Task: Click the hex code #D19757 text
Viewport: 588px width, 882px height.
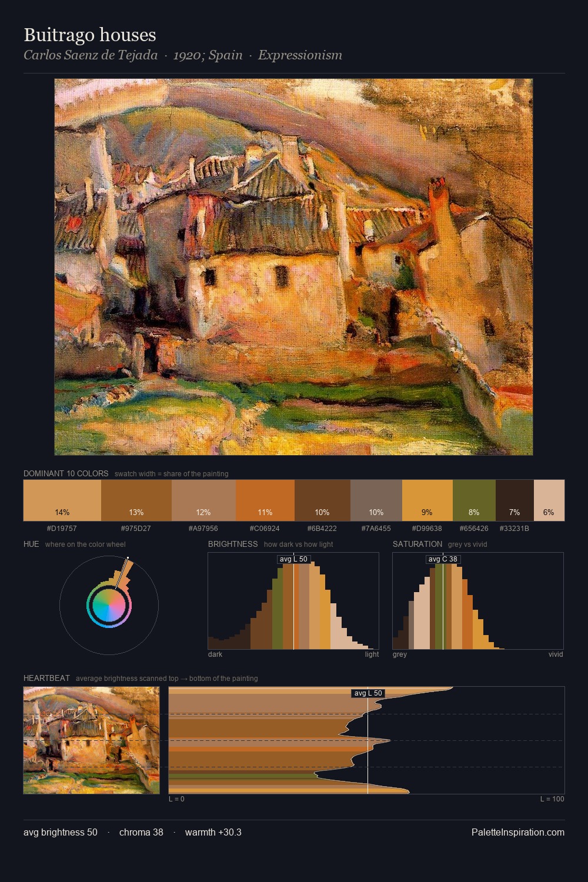Action: click(x=62, y=528)
